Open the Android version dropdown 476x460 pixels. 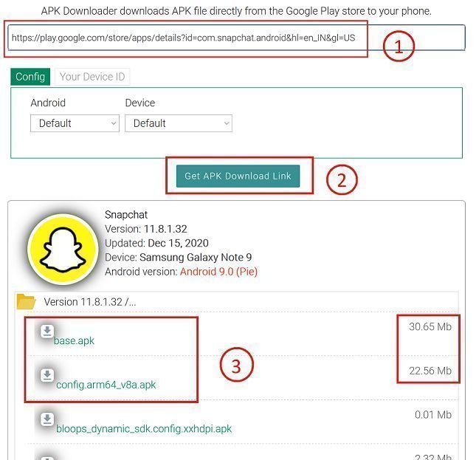tap(75, 123)
